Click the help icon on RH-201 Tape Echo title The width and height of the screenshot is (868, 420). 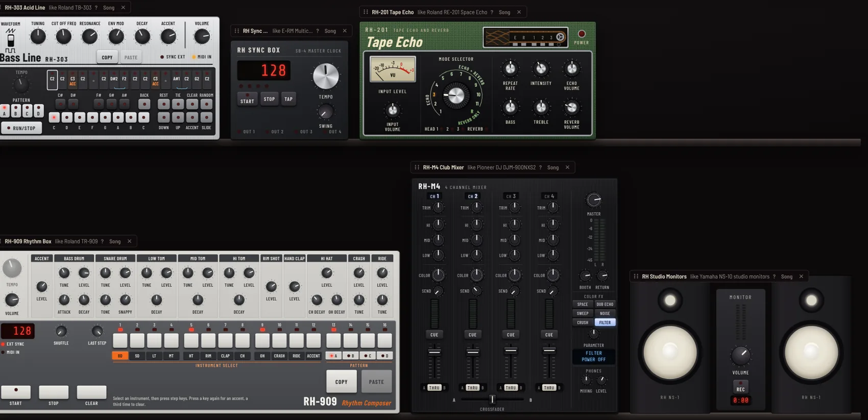[492, 12]
